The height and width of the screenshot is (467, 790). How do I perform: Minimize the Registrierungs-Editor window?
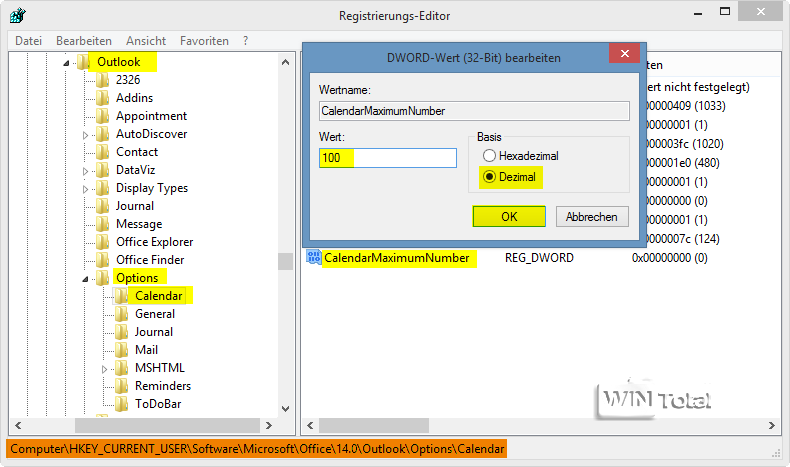698,12
